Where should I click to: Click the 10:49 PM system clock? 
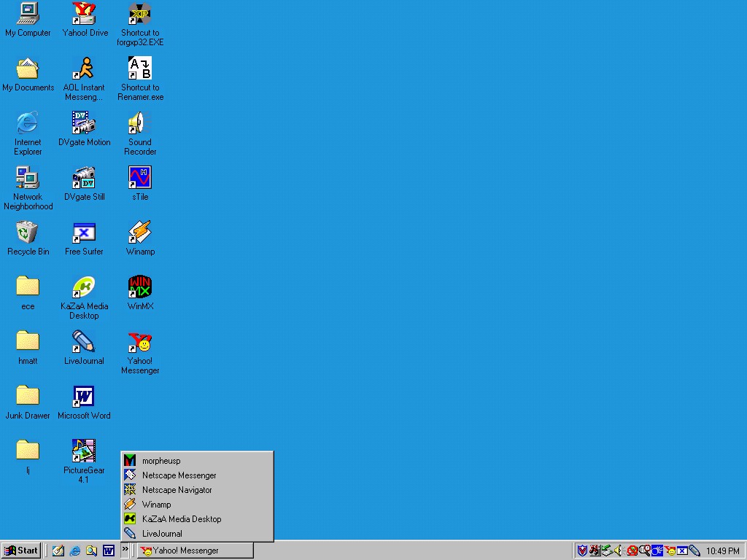point(723,551)
